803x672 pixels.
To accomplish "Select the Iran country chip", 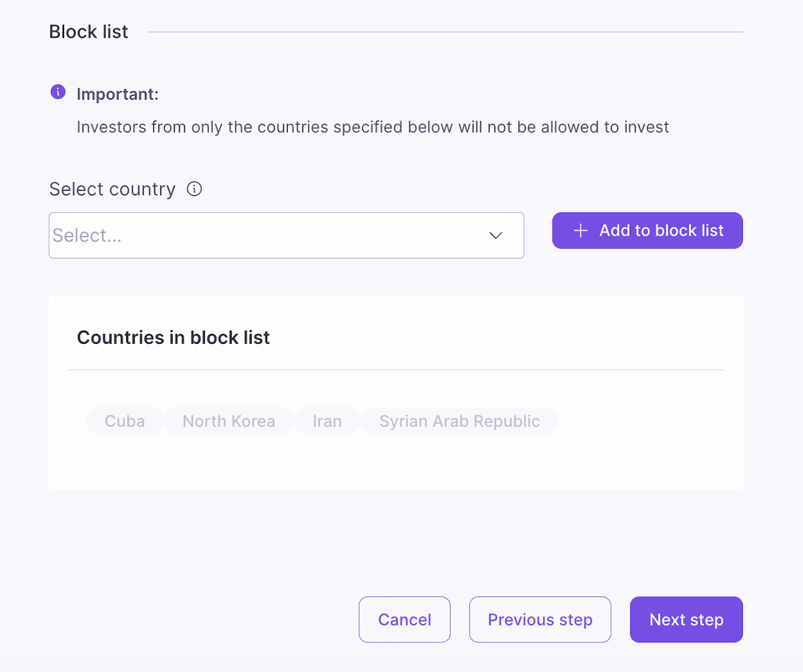I will (327, 421).
